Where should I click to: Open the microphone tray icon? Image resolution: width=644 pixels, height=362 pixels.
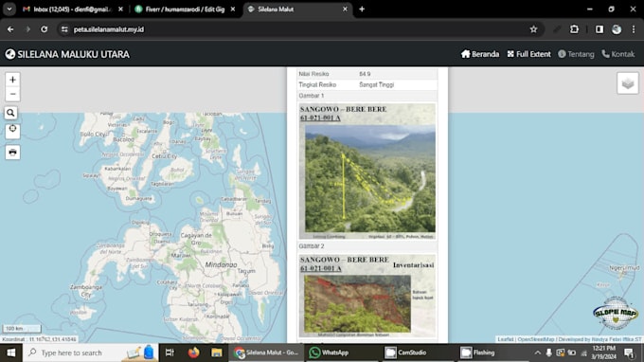(x=548, y=353)
